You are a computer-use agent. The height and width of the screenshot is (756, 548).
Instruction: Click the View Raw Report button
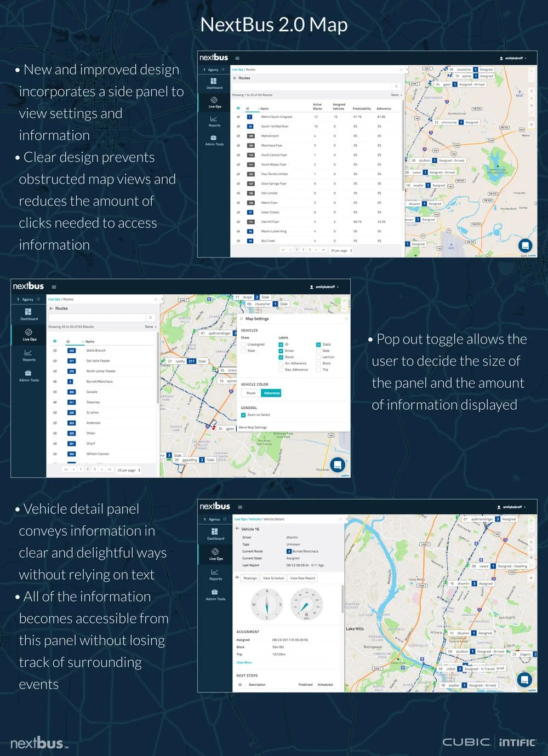tap(302, 578)
